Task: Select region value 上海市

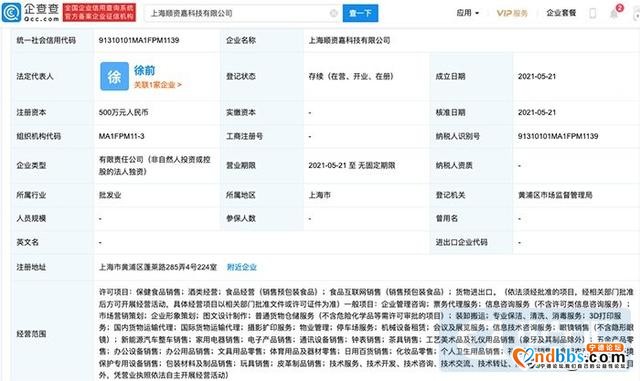Action: [320, 195]
